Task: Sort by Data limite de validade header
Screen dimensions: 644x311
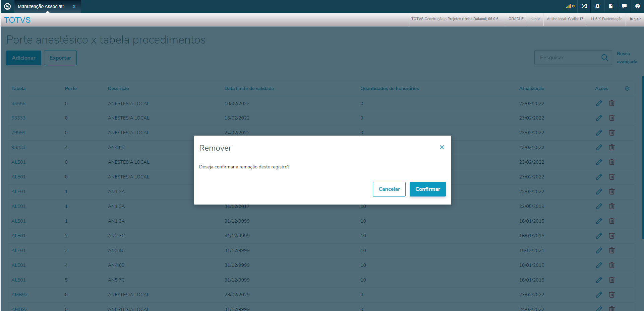Action: coord(249,88)
